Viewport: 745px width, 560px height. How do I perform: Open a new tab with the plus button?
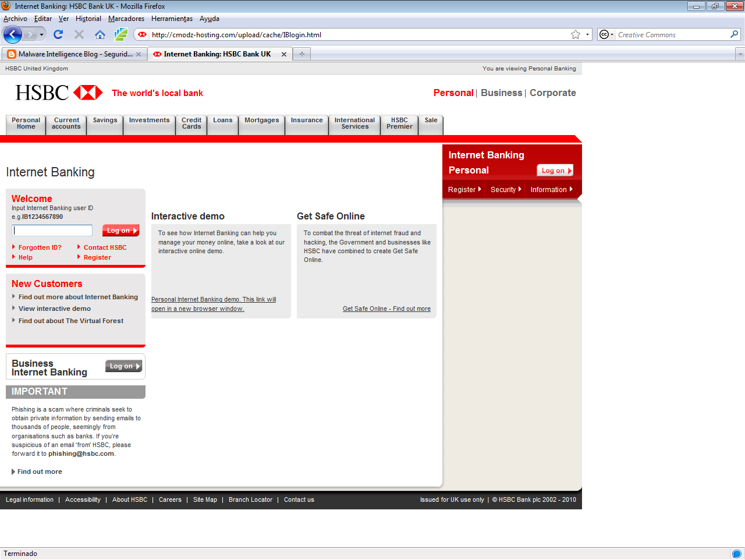pos(301,54)
